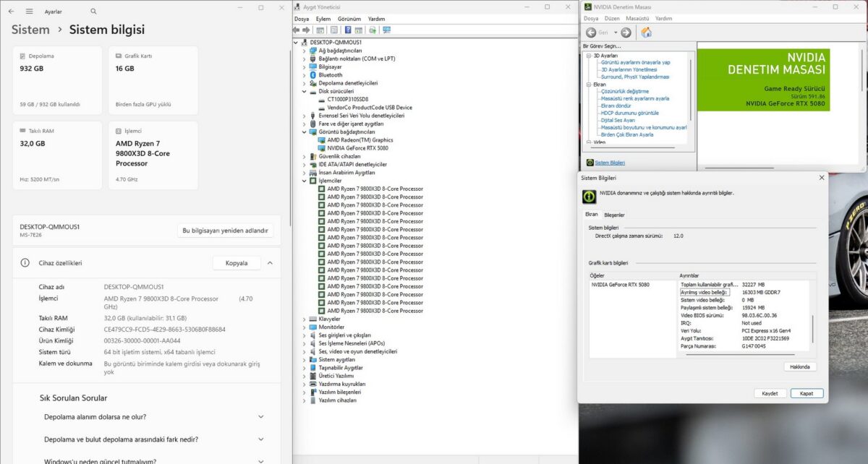Open the Settings hamburger navigation menu
Image resolution: width=868 pixels, height=464 pixels.
pyautogui.click(x=29, y=12)
